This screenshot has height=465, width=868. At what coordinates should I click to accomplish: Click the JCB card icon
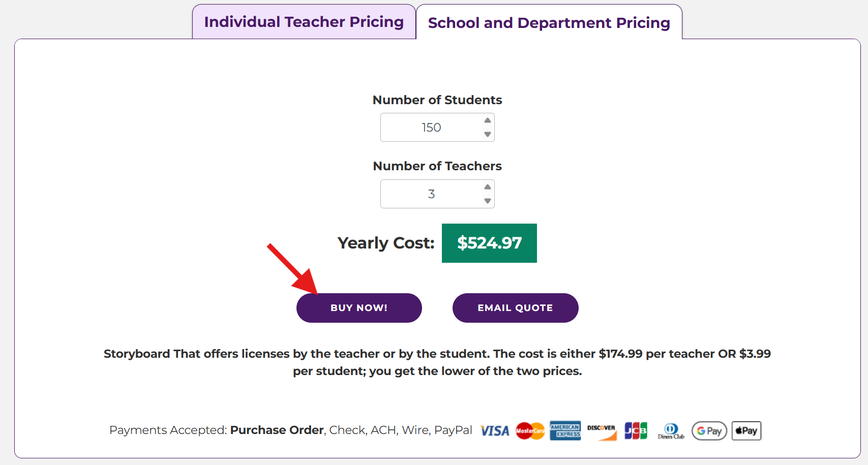636,431
